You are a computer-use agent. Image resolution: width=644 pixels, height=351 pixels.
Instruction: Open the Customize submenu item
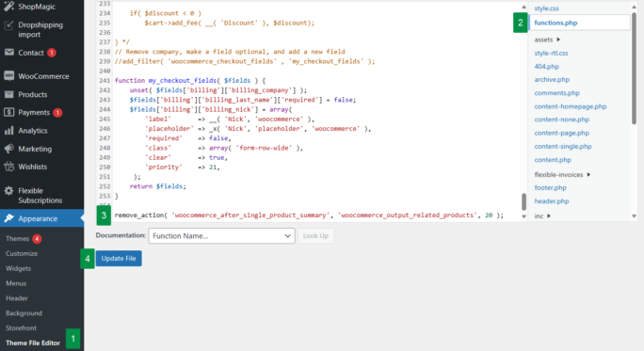(x=22, y=253)
